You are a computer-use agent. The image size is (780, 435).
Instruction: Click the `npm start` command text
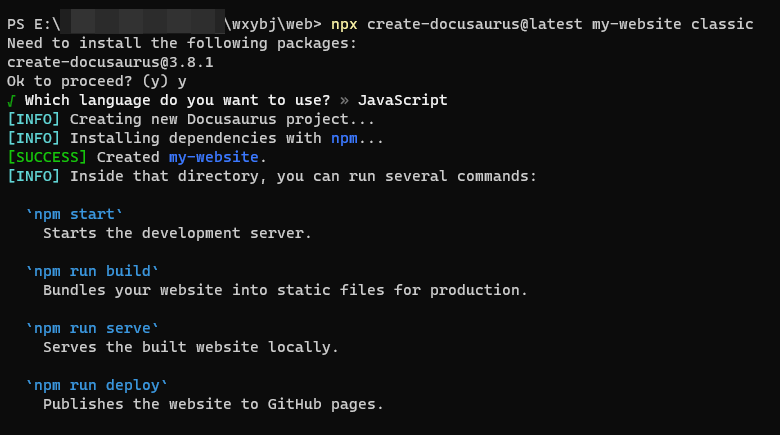coord(74,214)
